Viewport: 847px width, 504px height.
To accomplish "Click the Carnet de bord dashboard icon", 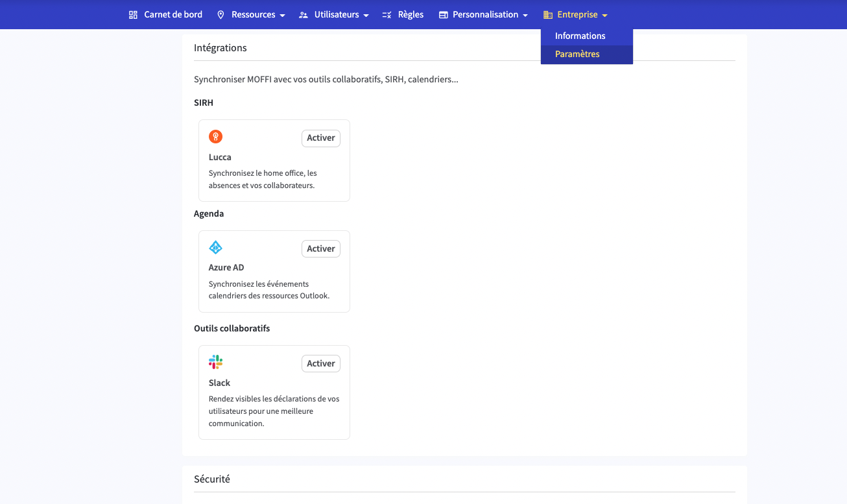I will coord(133,15).
